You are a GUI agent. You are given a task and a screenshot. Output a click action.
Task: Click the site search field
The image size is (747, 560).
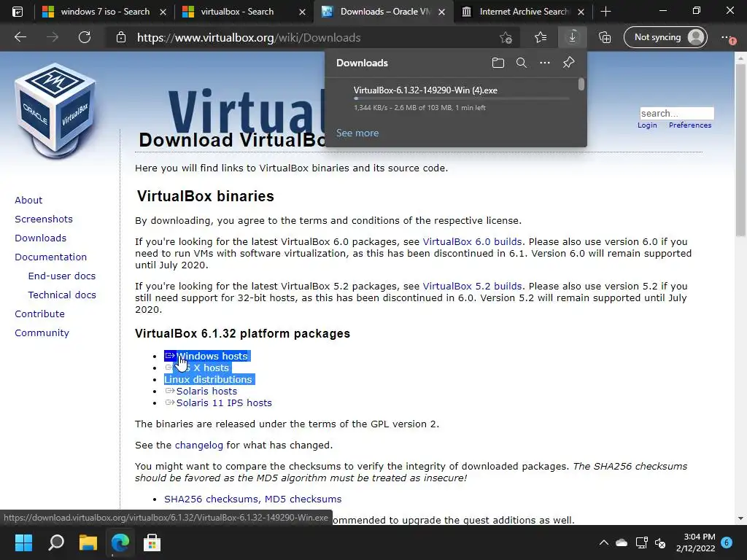pyautogui.click(x=676, y=113)
